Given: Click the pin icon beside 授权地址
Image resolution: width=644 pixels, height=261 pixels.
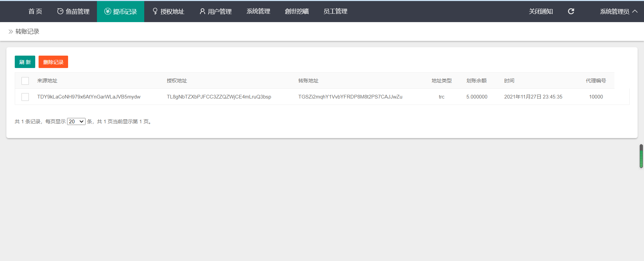Looking at the screenshot, I should tap(155, 11).
